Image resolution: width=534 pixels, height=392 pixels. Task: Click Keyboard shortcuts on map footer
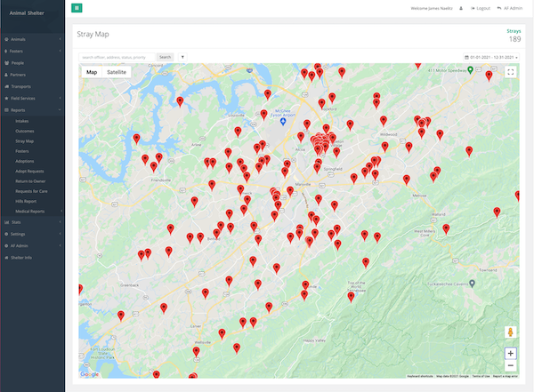pyautogui.click(x=420, y=376)
